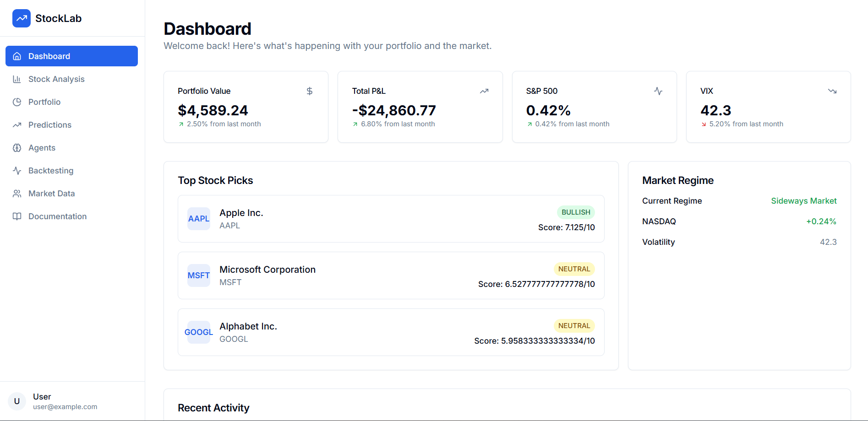Click the BULLISH badge on Apple

[576, 212]
